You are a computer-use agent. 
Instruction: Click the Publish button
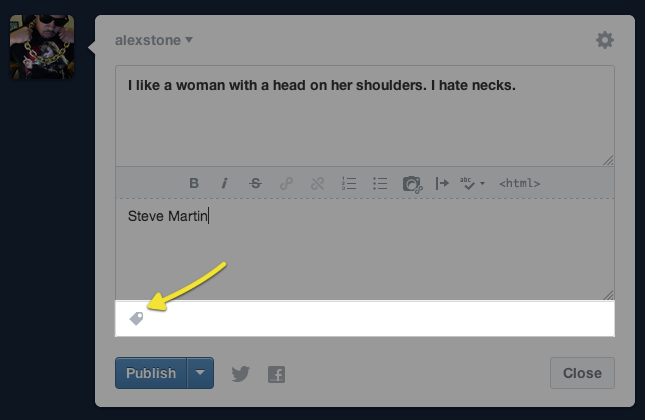click(151, 373)
